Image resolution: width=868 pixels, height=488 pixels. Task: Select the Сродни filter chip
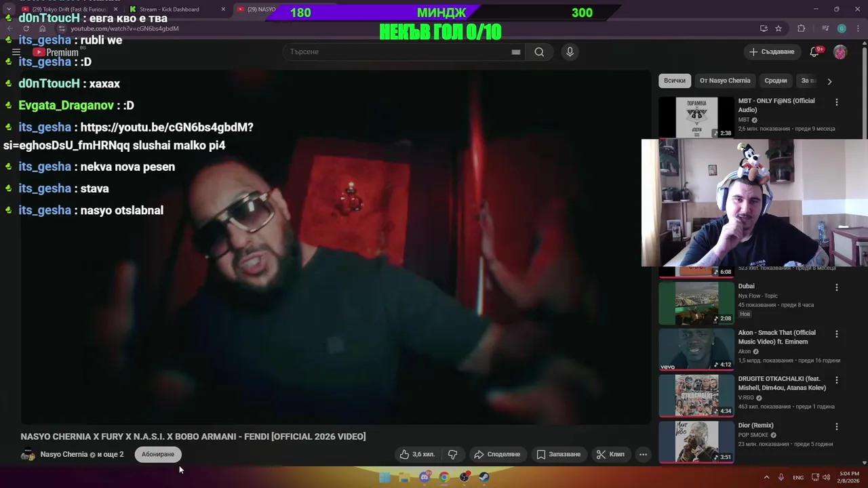[776, 81]
